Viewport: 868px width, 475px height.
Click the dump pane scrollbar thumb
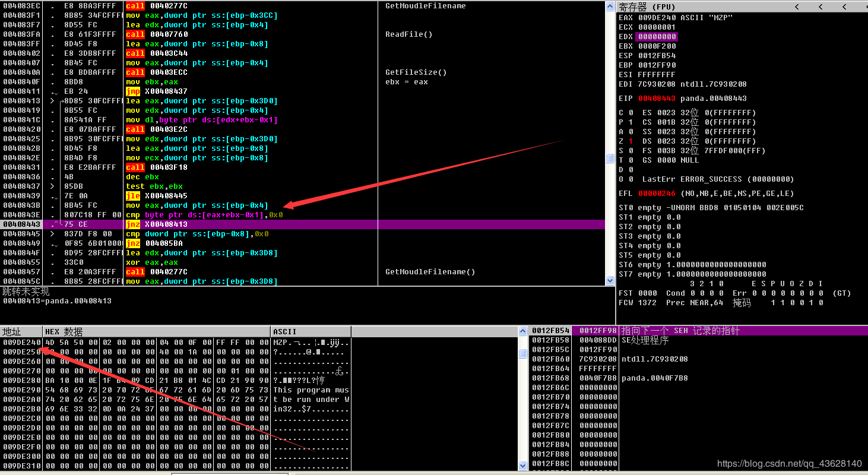pos(523,354)
